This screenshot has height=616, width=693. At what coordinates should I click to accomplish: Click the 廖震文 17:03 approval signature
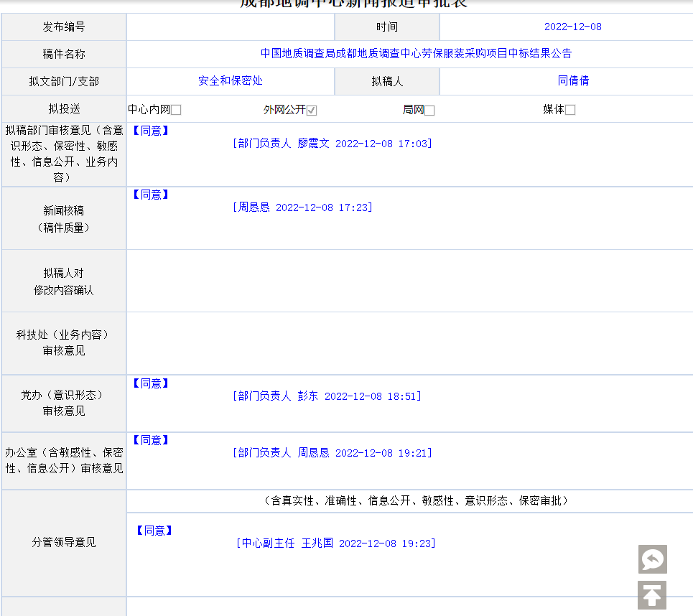(x=332, y=144)
